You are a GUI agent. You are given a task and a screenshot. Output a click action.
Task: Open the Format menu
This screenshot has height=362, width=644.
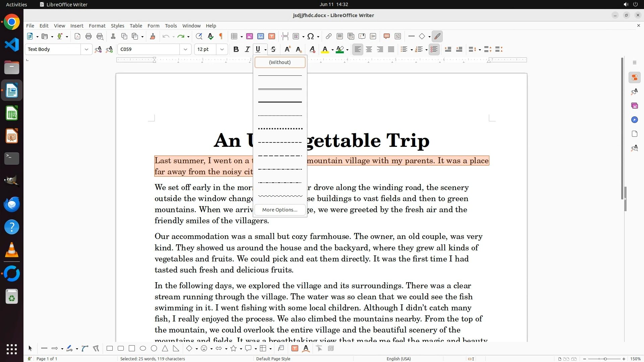pos(97,26)
